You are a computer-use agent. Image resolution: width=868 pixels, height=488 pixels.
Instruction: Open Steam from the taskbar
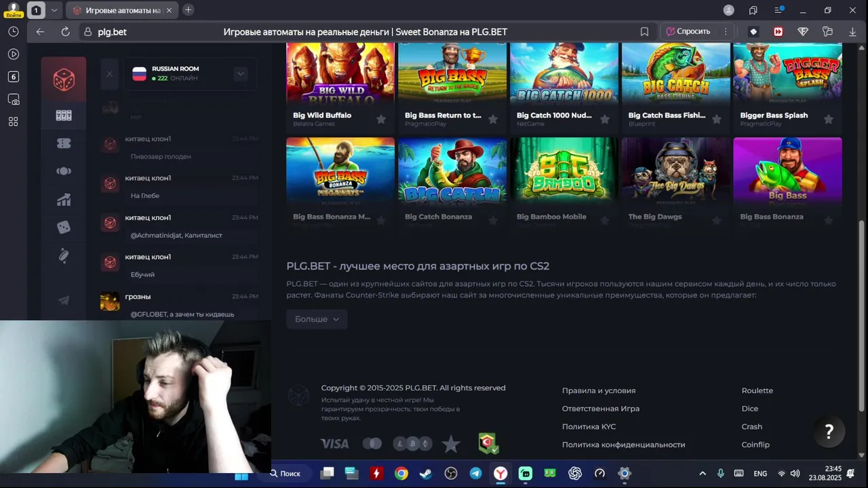point(426,473)
